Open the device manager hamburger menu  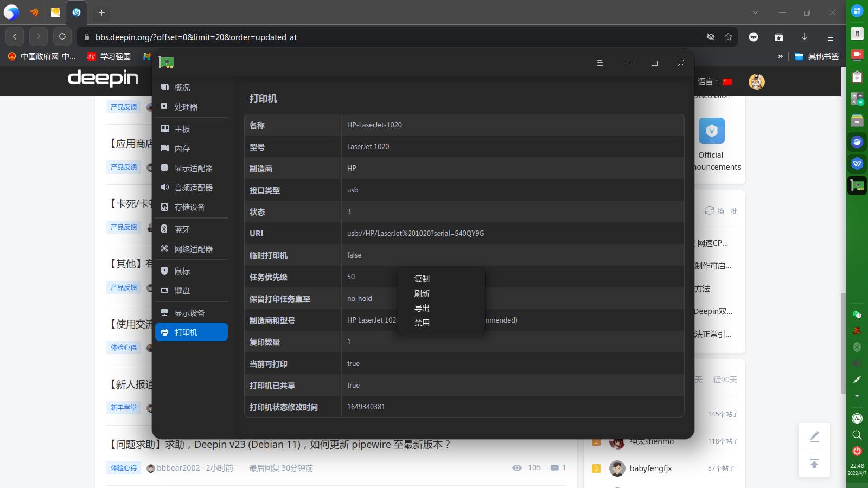click(x=600, y=63)
